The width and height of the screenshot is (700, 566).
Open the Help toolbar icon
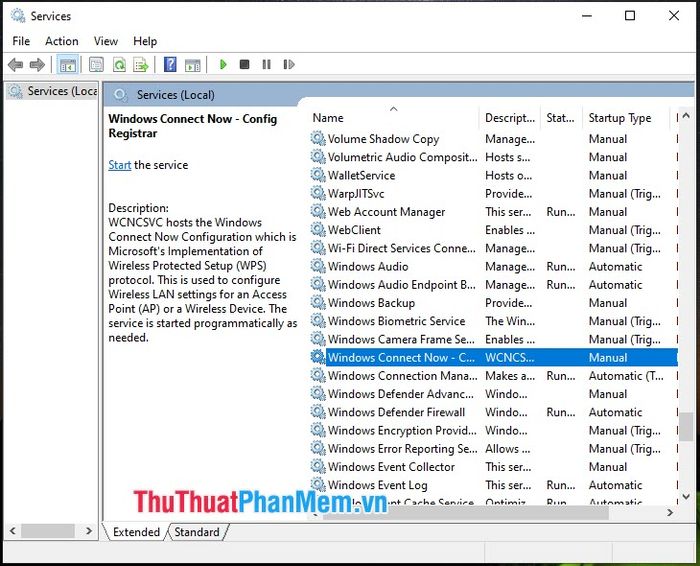coord(170,65)
